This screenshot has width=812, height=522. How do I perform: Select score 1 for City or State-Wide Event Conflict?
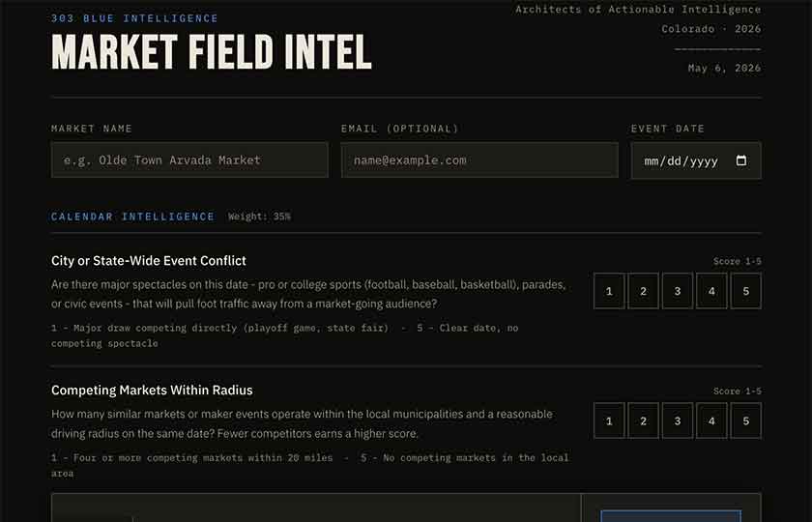609,291
